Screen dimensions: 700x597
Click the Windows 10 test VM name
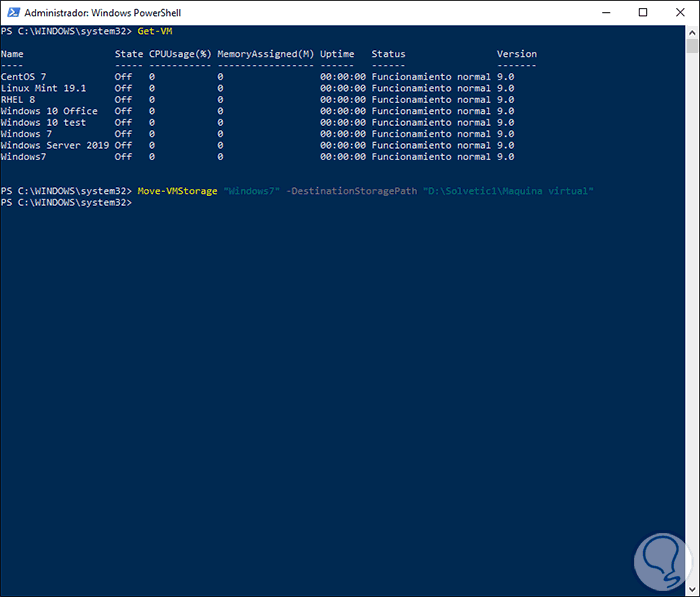coord(43,123)
